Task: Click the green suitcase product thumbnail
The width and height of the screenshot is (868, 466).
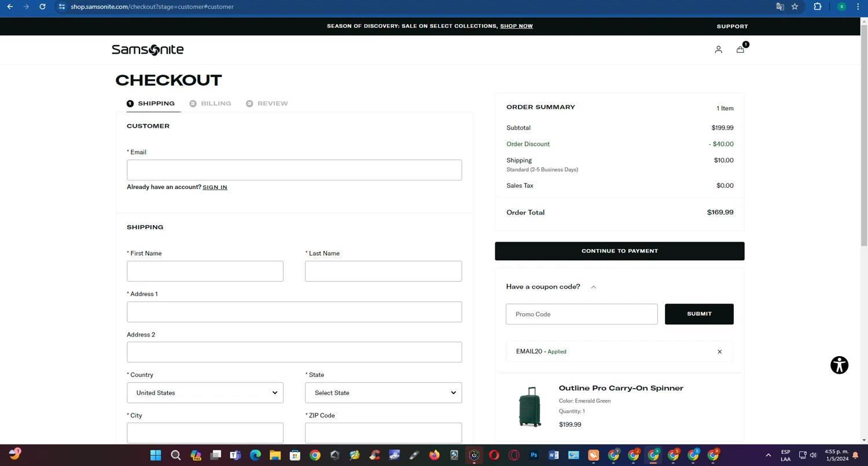Action: point(529,407)
